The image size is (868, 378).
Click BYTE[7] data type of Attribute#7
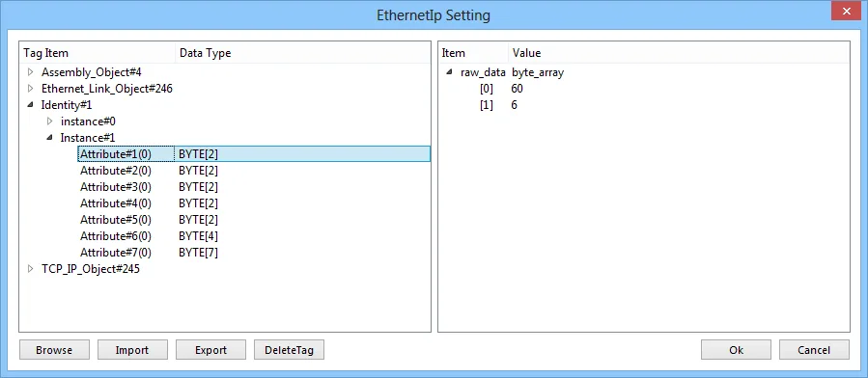point(198,253)
